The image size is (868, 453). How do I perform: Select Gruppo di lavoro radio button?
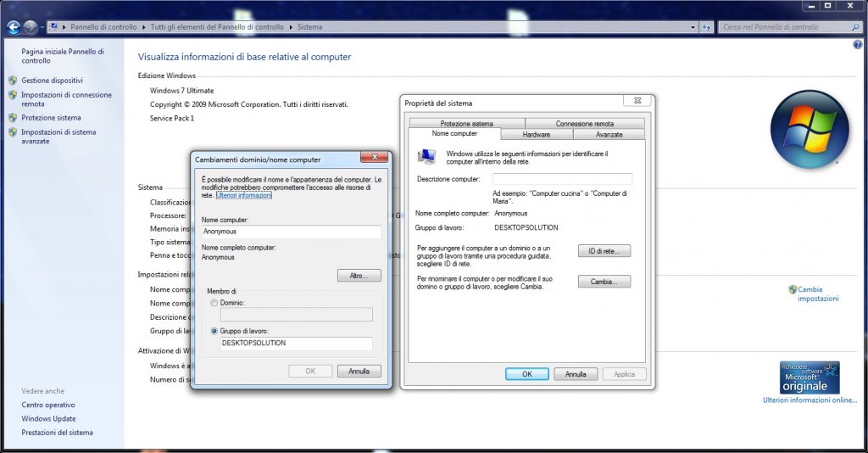point(214,331)
